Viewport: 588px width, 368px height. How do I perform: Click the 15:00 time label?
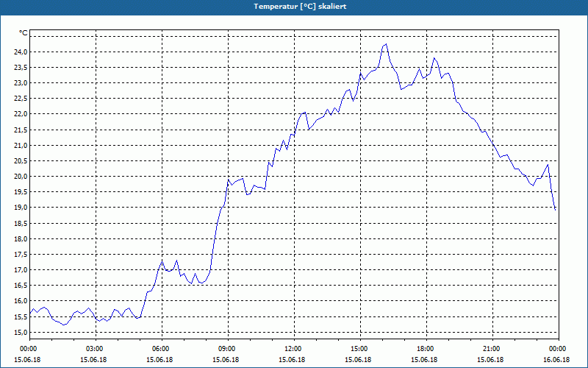tap(360, 349)
